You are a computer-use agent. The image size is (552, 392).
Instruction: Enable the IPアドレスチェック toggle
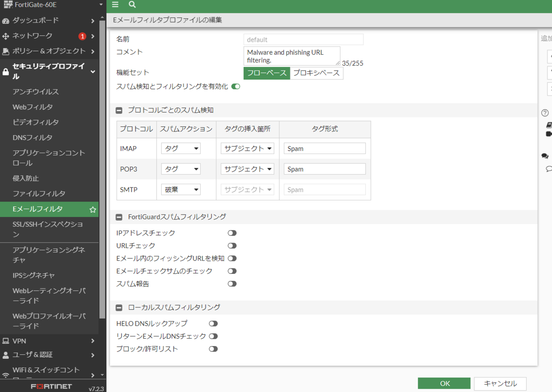tap(232, 233)
